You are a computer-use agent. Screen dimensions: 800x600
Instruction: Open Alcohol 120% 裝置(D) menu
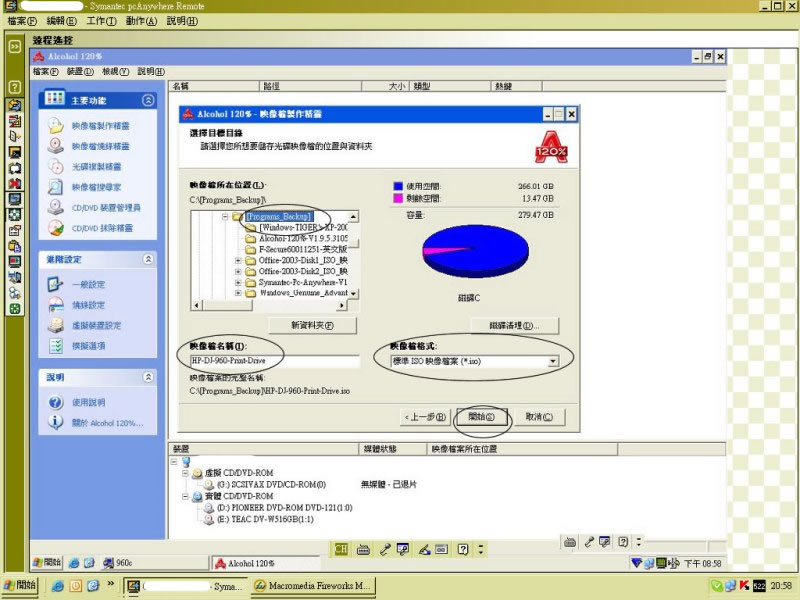[x=80, y=71]
